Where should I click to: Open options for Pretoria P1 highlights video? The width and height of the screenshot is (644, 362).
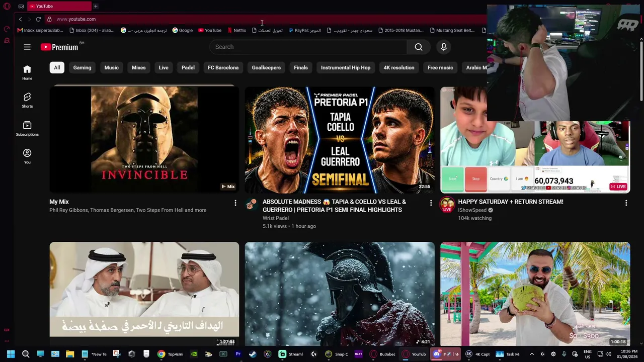(x=431, y=203)
